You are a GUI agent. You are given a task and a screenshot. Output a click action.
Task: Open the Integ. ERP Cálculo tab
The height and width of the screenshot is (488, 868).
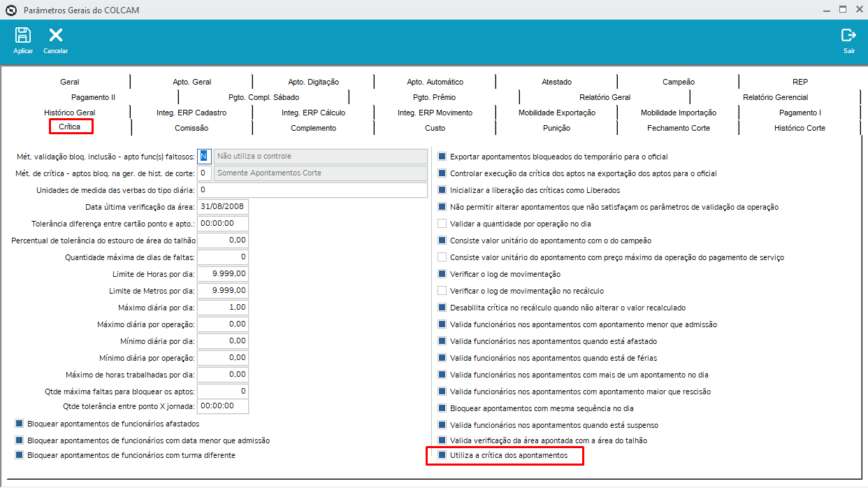tap(313, 113)
